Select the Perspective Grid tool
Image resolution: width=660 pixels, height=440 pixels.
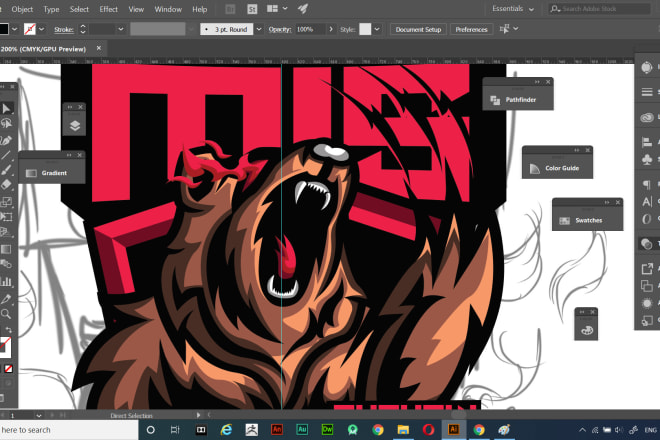(6, 232)
